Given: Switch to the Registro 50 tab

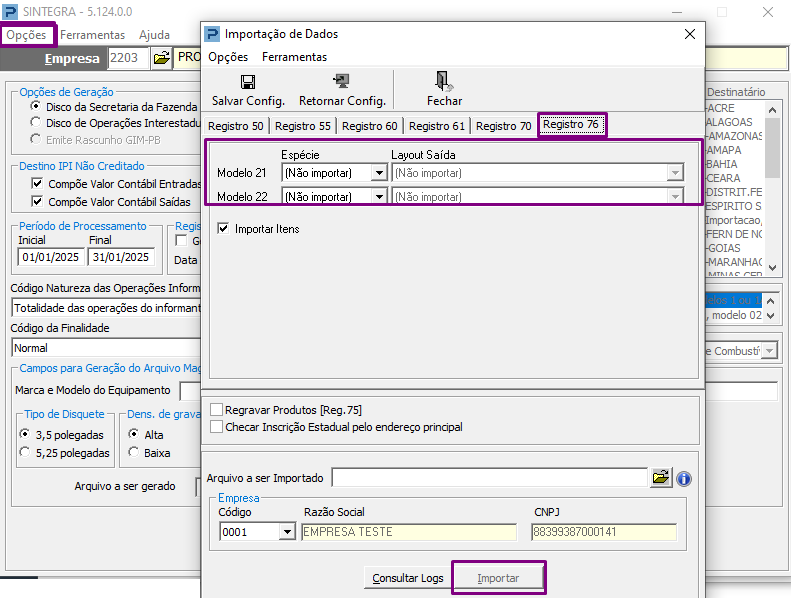Looking at the screenshot, I should [x=236, y=126].
